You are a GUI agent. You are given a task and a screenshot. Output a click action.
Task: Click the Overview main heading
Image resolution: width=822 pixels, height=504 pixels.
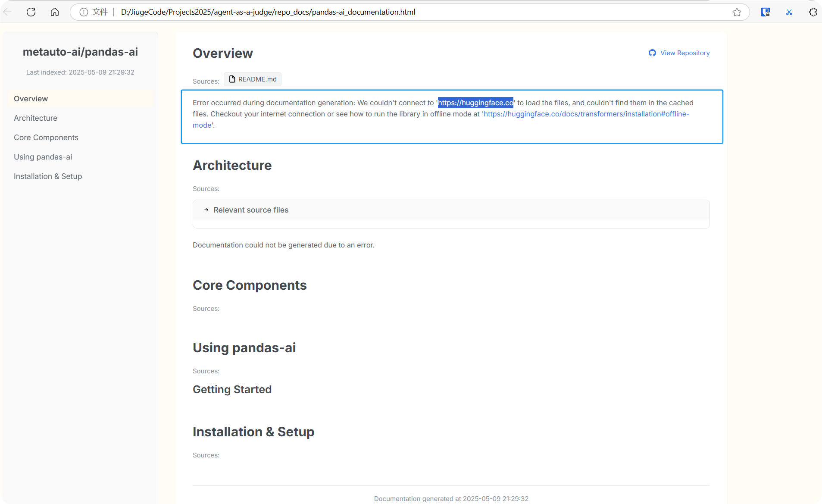click(222, 53)
